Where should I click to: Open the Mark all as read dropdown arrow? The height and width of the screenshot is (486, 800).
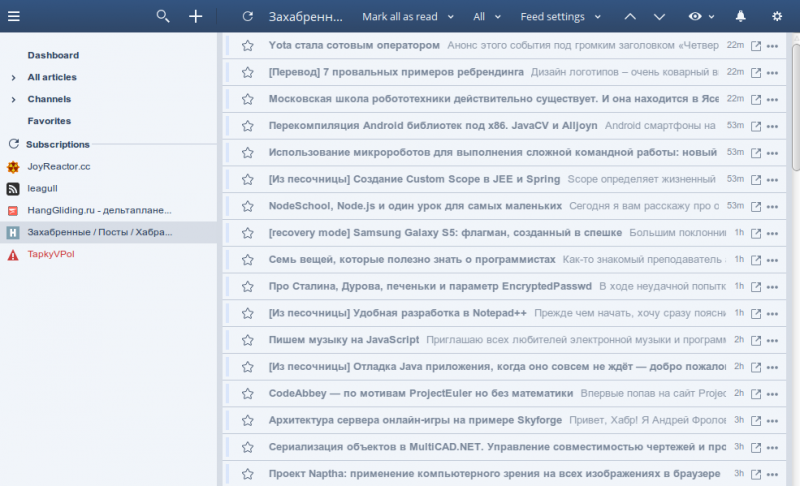pyautogui.click(x=450, y=17)
